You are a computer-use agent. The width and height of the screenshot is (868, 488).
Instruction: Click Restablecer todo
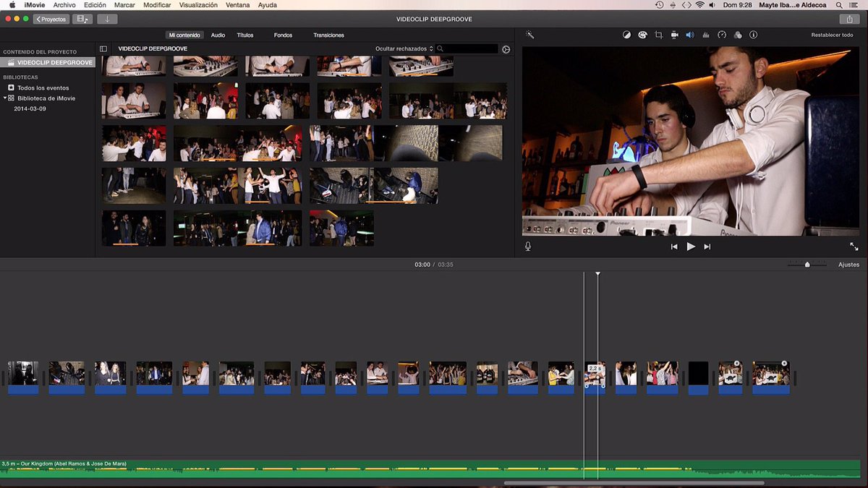tap(832, 35)
